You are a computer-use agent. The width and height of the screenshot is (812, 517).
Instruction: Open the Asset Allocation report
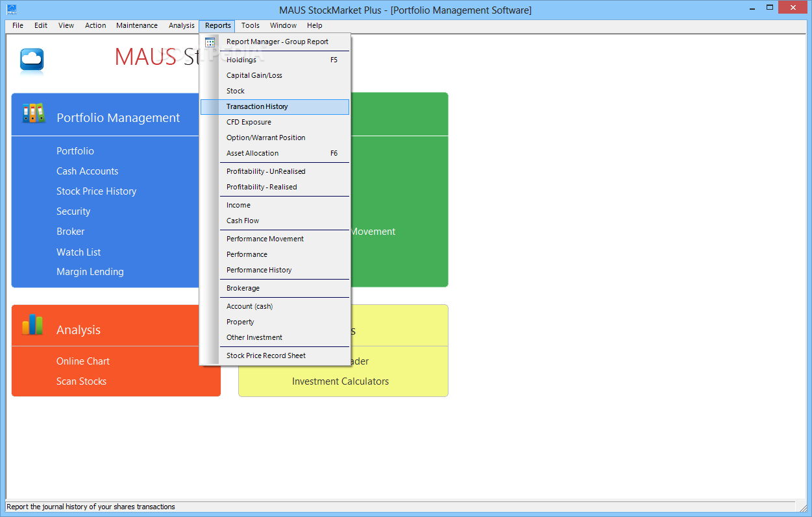(x=275, y=153)
